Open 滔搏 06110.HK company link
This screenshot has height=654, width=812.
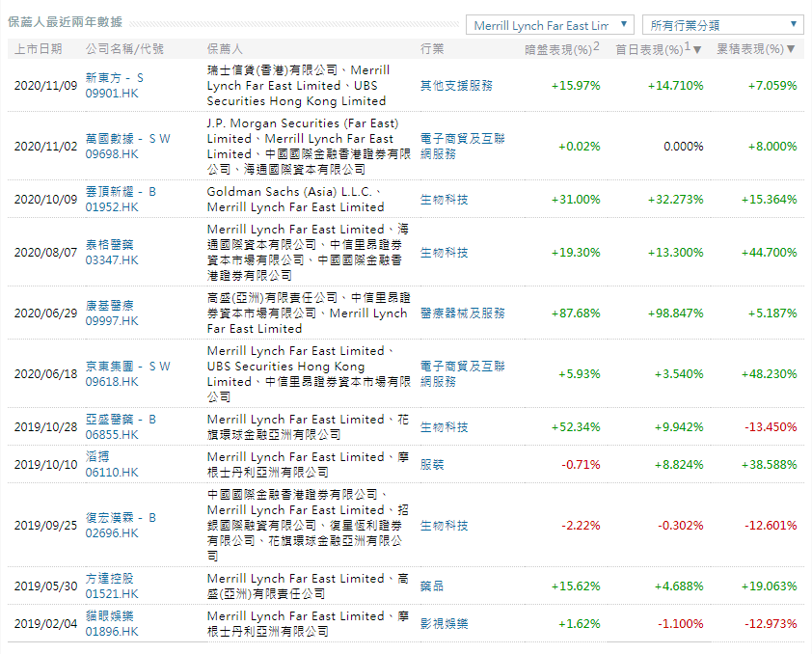[112, 465]
